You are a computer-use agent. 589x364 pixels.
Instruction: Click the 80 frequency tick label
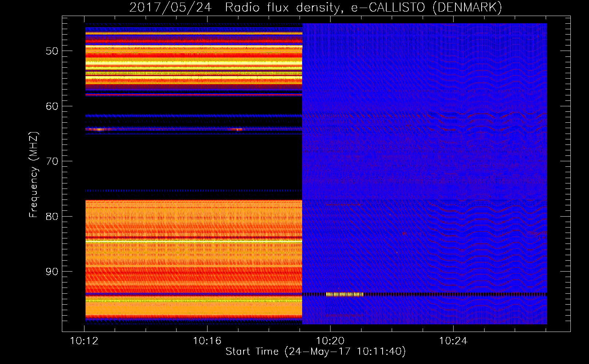click(x=52, y=217)
